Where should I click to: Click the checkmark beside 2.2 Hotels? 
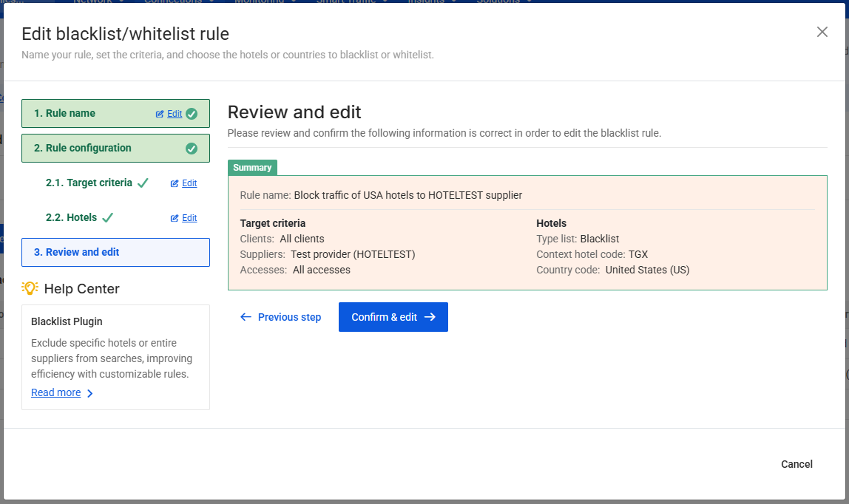pyautogui.click(x=107, y=217)
